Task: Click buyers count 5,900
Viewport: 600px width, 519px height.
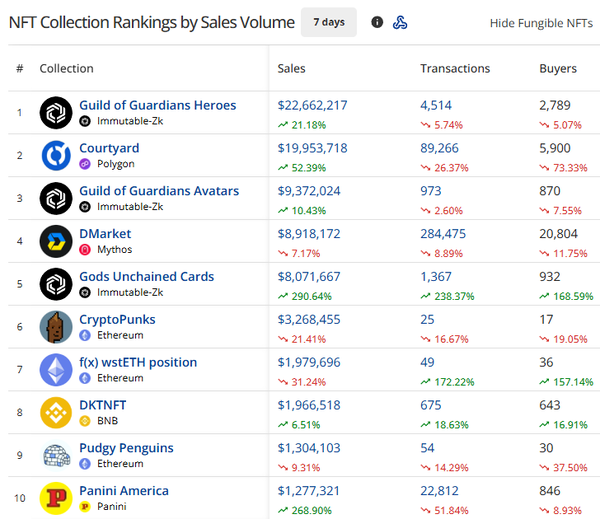Action: click(555, 148)
